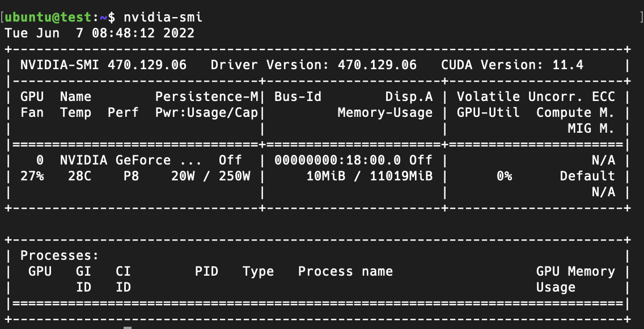This screenshot has height=329, width=644.
Task: Click the CUDA Version 11.4 text
Action: (512, 65)
